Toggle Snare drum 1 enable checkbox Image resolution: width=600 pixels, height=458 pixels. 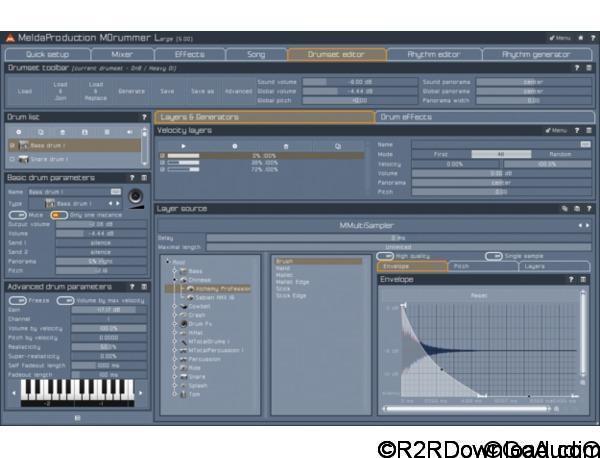(12, 159)
